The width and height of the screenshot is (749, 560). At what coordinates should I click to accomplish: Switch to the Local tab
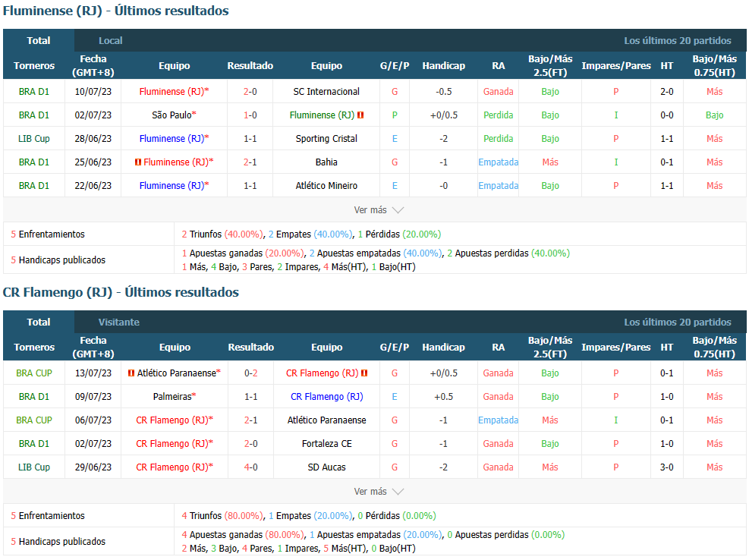click(x=110, y=41)
